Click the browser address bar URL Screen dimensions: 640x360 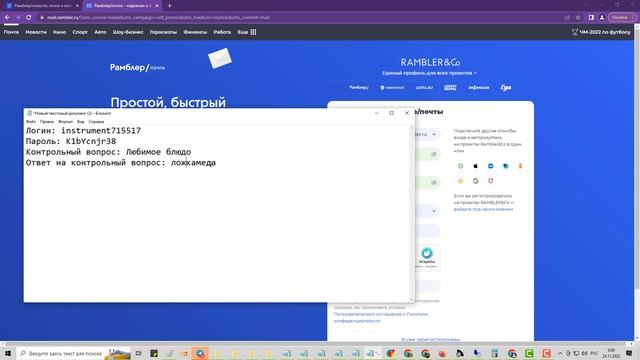click(x=158, y=18)
